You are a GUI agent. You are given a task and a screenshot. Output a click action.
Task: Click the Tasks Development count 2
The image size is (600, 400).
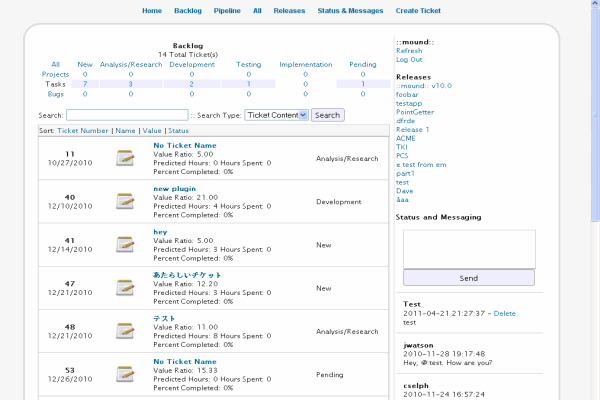191,84
